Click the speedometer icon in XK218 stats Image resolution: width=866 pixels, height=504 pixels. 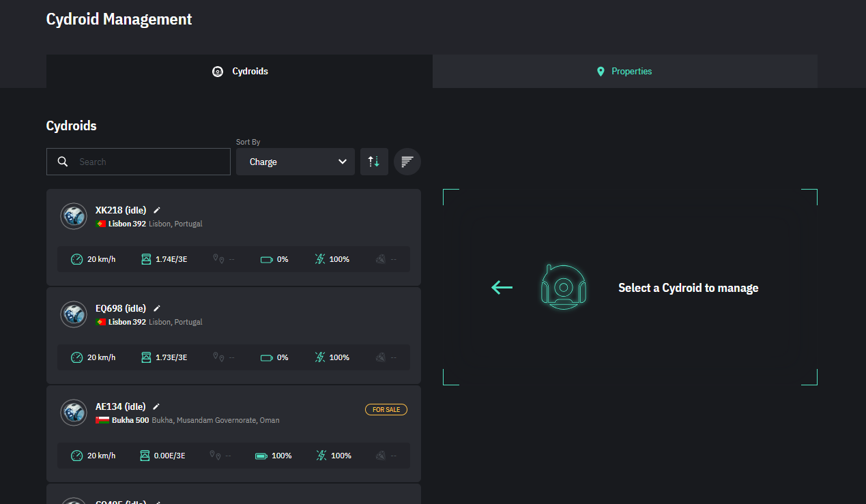77,259
